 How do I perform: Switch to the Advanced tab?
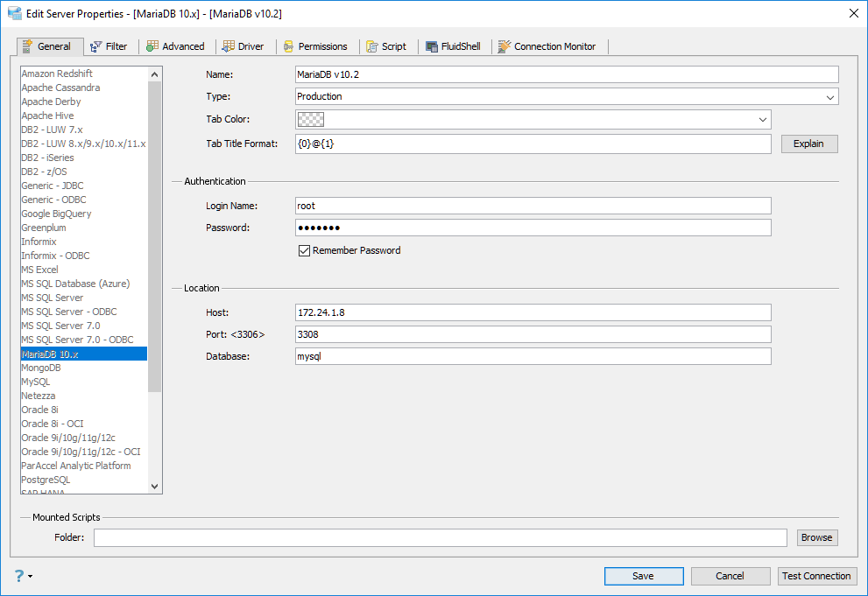pyautogui.click(x=175, y=46)
